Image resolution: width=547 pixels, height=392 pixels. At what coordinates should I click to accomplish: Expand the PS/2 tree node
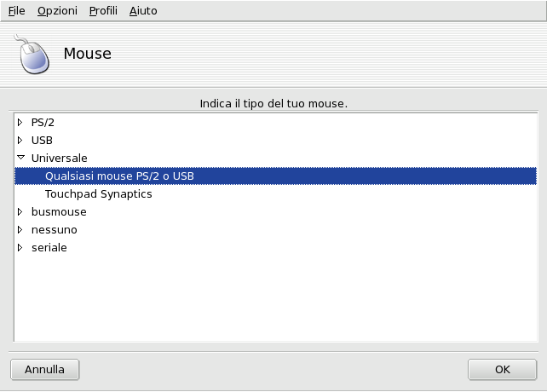coord(20,122)
